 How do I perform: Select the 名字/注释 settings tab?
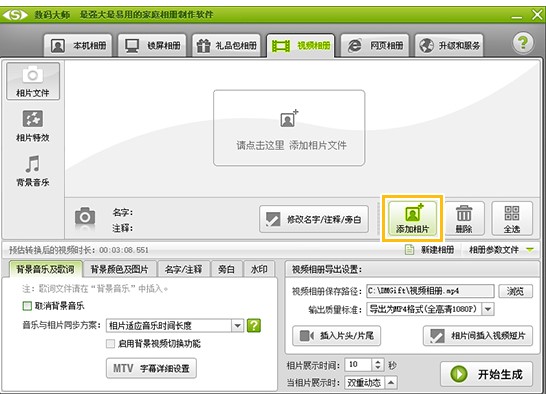pyautogui.click(x=184, y=269)
